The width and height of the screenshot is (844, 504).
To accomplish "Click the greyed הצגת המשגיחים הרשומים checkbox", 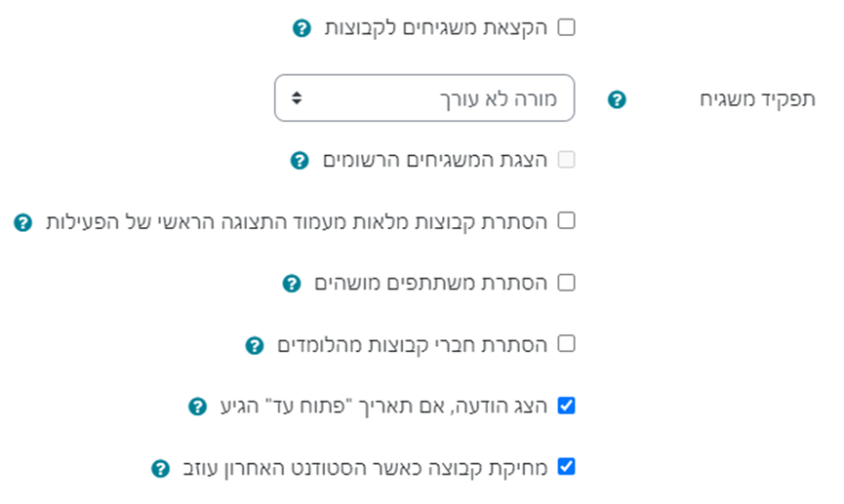I will pos(566,160).
